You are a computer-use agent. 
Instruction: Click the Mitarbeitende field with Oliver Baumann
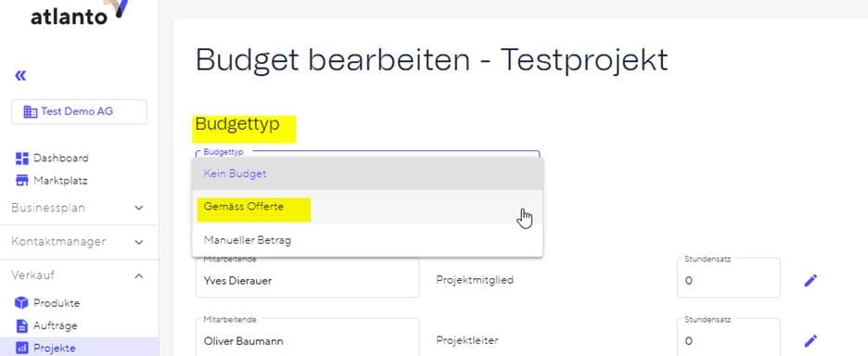(307, 337)
